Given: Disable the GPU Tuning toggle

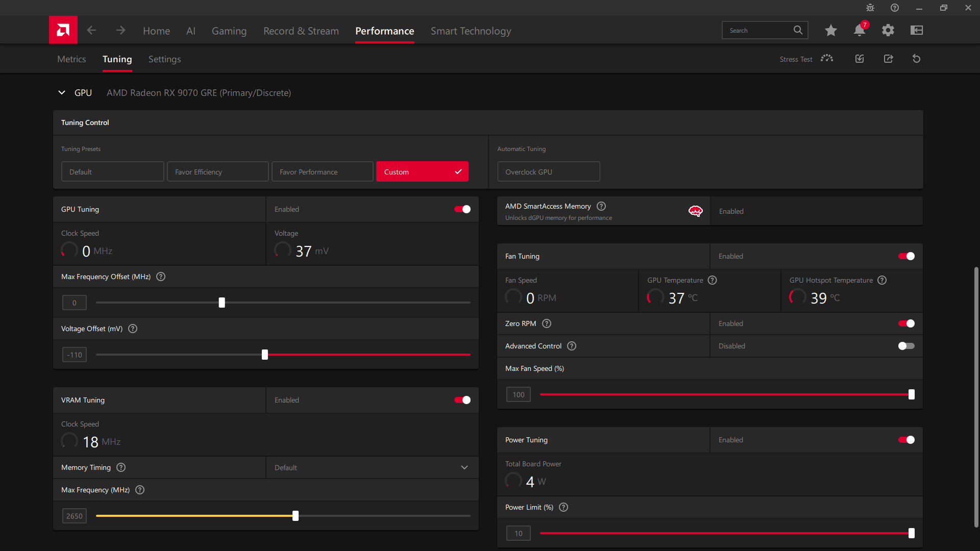Looking at the screenshot, I should 462,209.
